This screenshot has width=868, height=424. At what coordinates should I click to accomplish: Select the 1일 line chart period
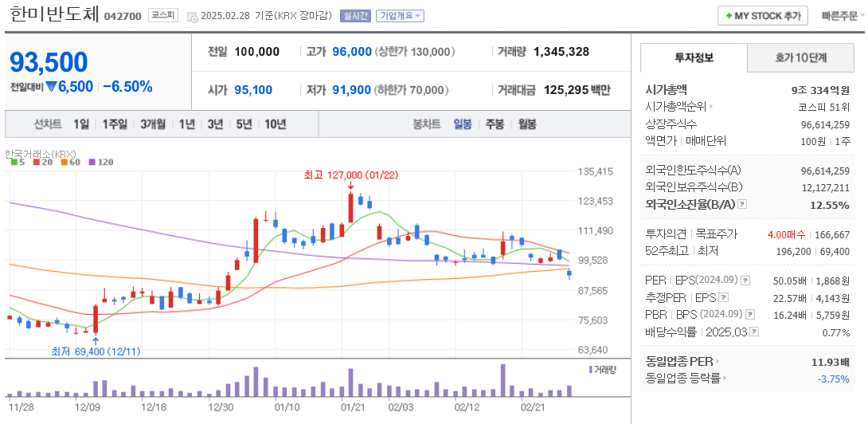[80, 124]
